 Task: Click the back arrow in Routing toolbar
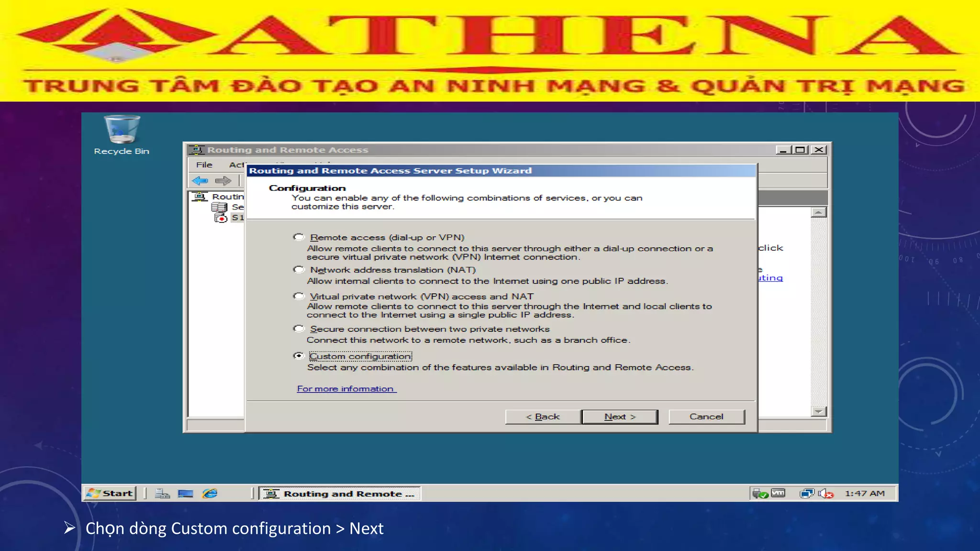pyautogui.click(x=200, y=181)
